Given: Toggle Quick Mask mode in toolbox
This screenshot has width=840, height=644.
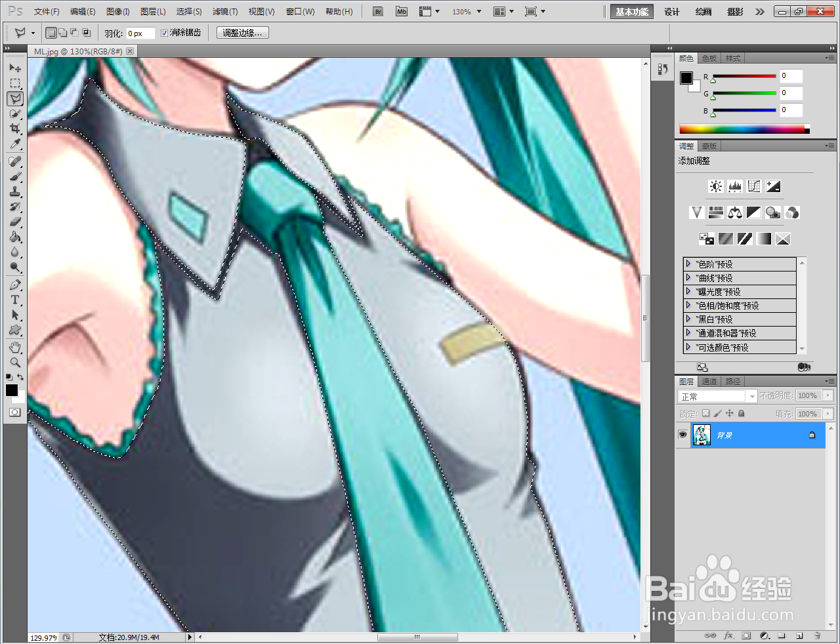Looking at the screenshot, I should point(15,413).
